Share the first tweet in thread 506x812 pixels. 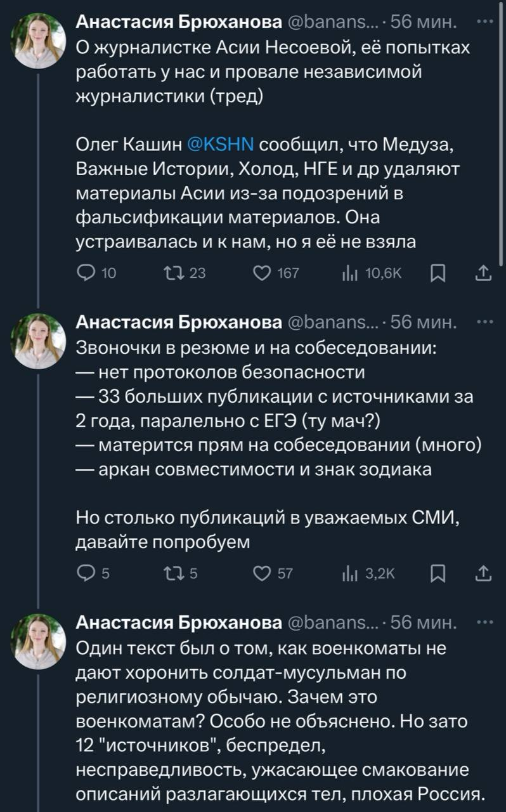[x=483, y=273]
